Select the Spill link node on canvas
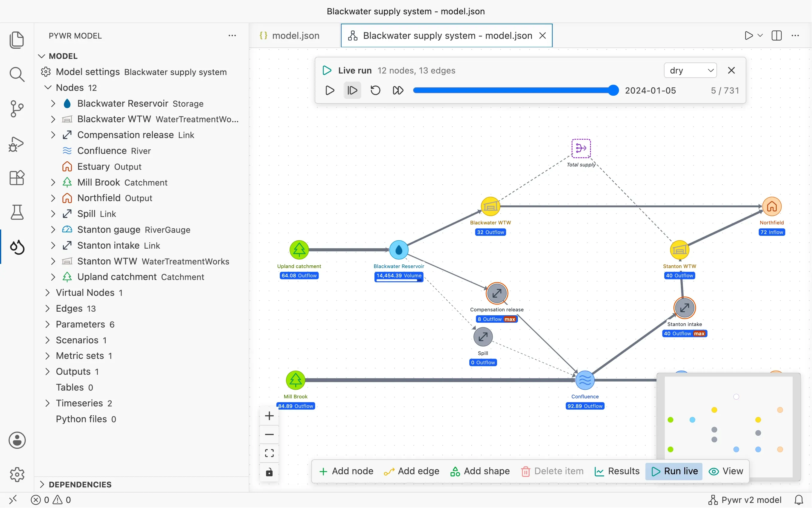This screenshot has width=812, height=508. point(483,337)
